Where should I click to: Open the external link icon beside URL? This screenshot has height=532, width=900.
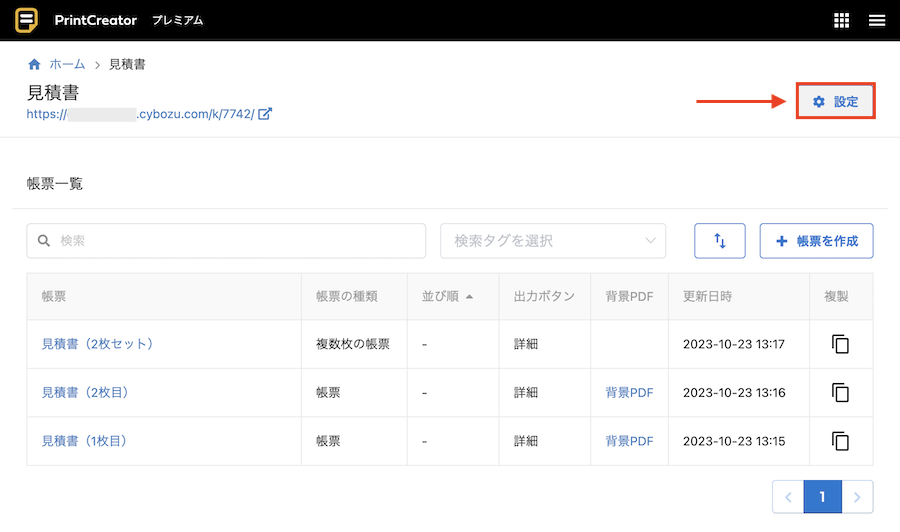(265, 114)
